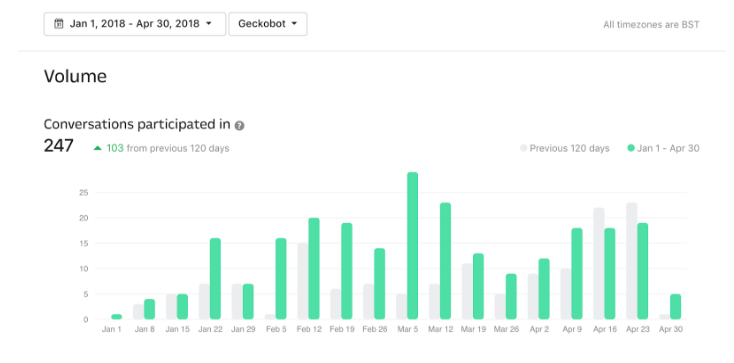
Task: Click the Mar 26 green bar
Action: pyautogui.click(x=511, y=296)
